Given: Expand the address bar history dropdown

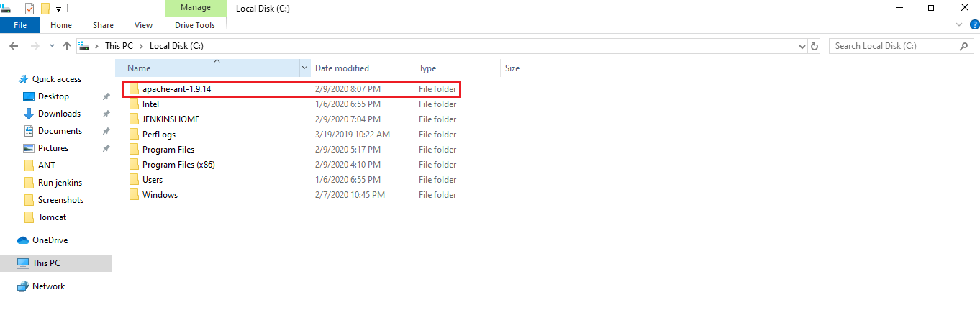Looking at the screenshot, I should coord(803,46).
